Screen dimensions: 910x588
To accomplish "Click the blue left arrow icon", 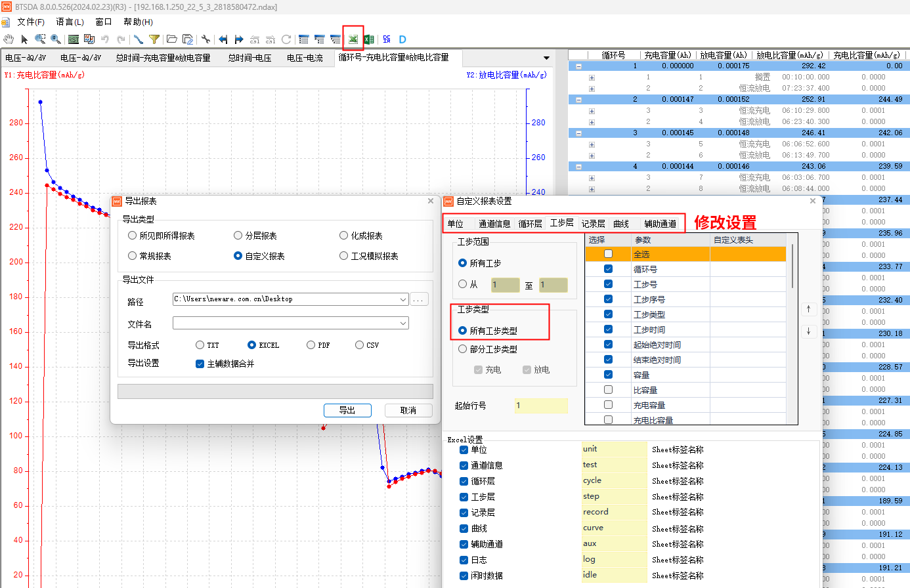I will [x=223, y=39].
